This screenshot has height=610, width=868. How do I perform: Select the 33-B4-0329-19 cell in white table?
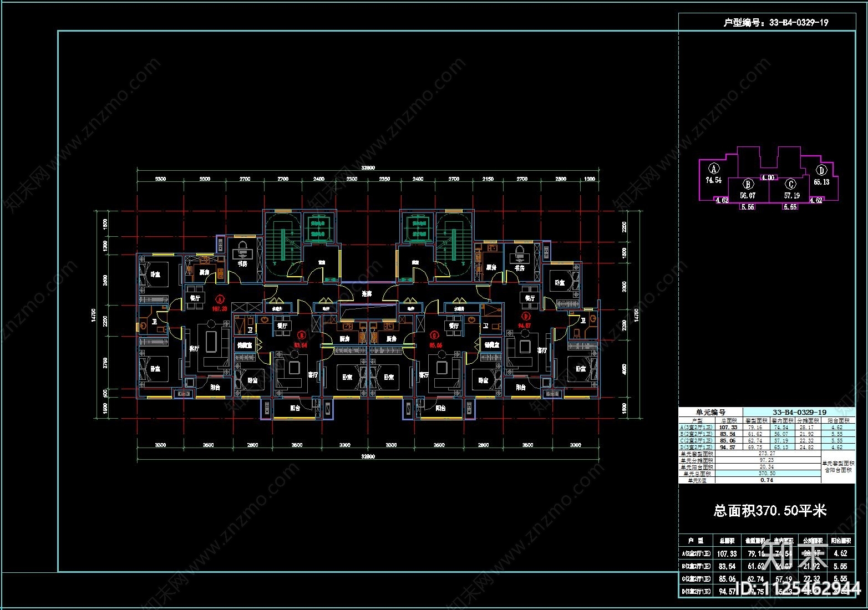point(799,412)
